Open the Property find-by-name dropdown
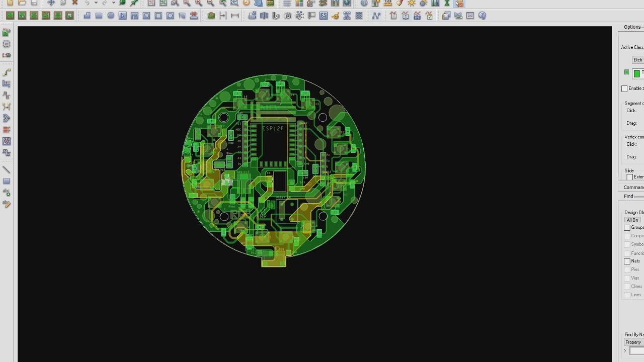644x362 pixels. (634, 342)
